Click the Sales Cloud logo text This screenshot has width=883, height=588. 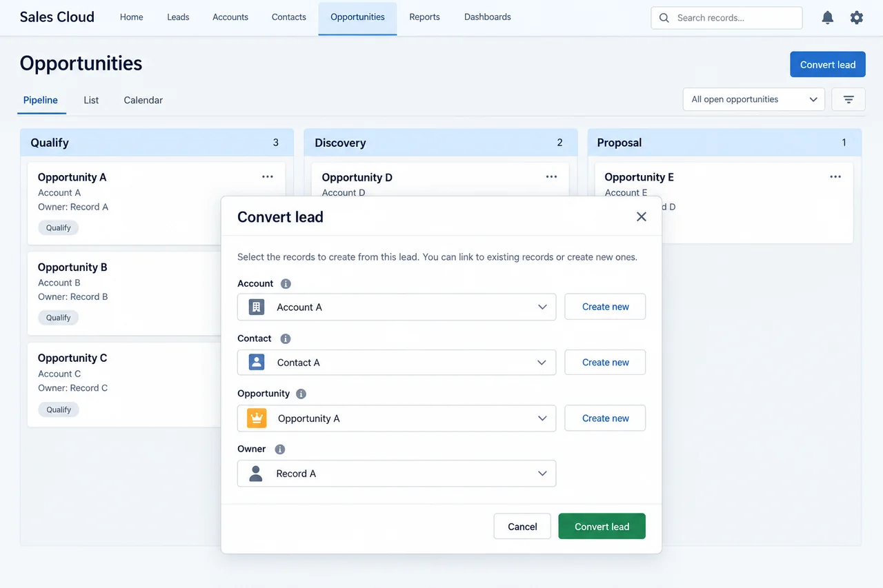pyautogui.click(x=57, y=17)
